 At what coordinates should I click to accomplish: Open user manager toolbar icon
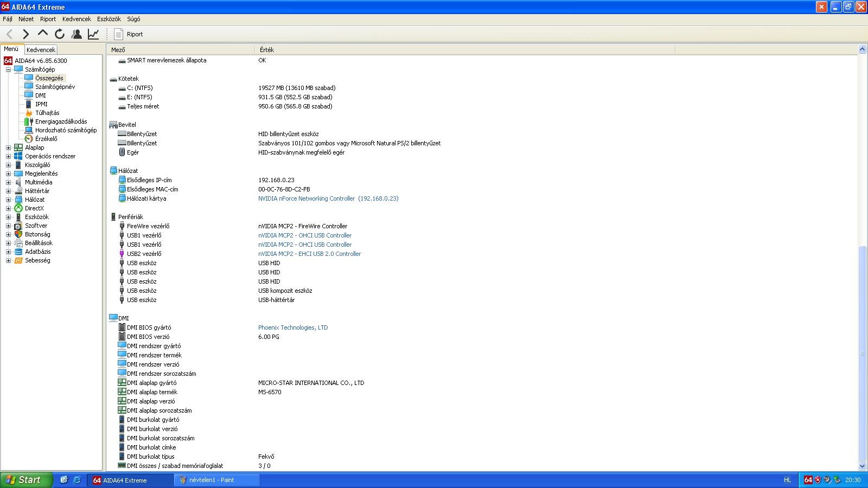76,34
